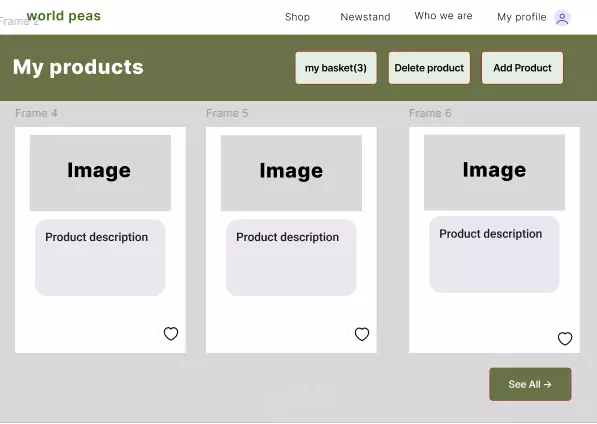
Task: Click Frame 6 product description box
Action: click(x=494, y=254)
